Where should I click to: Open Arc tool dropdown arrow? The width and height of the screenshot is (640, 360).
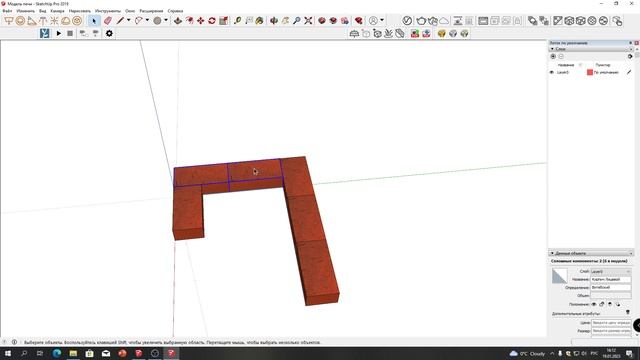[147, 20]
